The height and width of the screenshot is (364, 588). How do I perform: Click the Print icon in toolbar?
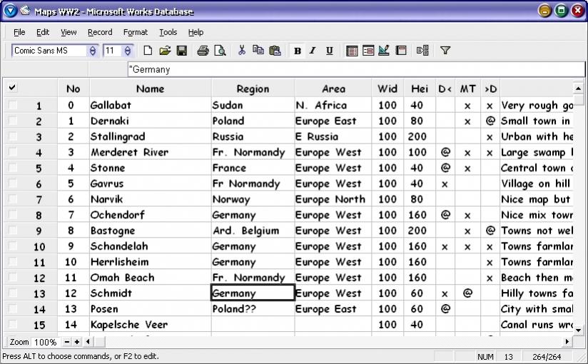click(x=203, y=51)
